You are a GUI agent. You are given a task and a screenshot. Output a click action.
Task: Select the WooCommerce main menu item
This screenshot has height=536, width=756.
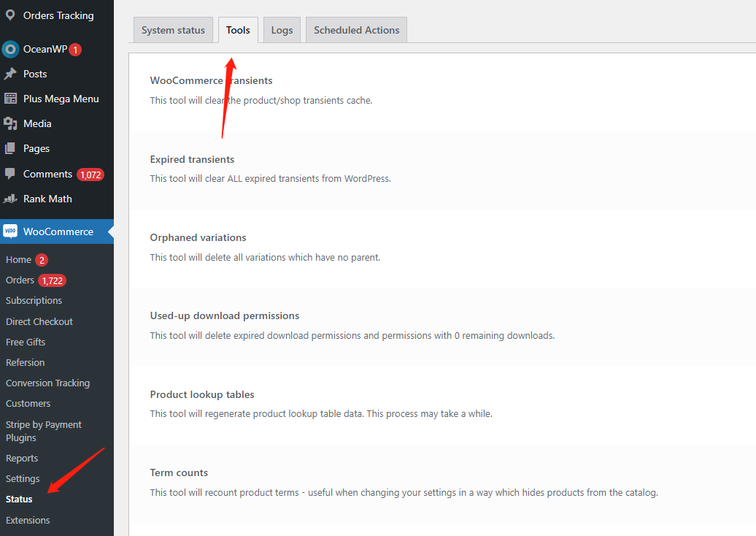[57, 231]
